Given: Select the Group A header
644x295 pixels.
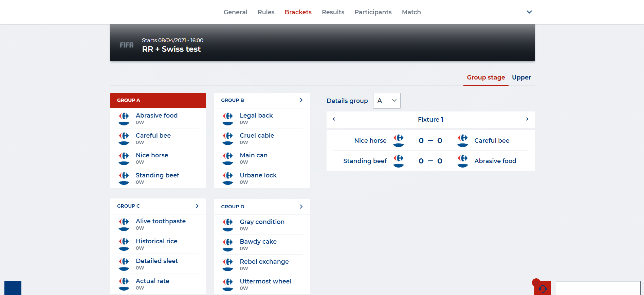Looking at the screenshot, I should click(x=158, y=100).
